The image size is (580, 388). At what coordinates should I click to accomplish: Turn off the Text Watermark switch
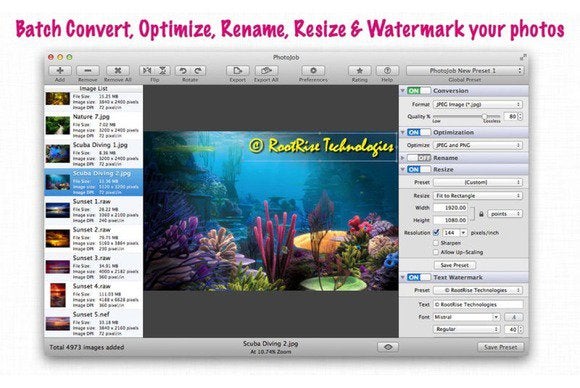[419, 277]
